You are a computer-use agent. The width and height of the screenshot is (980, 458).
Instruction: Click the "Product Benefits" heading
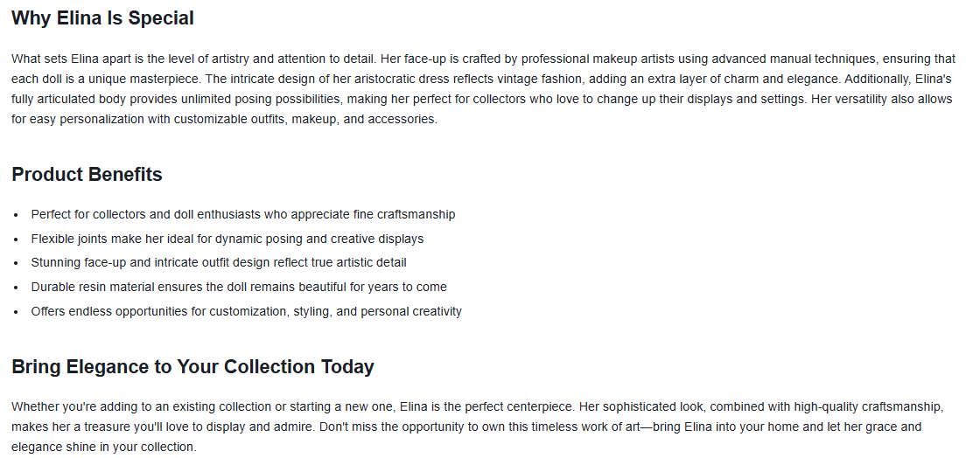click(87, 174)
